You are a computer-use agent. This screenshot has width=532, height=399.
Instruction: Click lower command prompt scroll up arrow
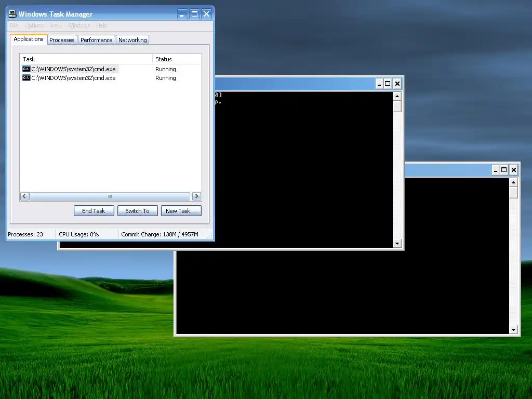tap(513, 182)
